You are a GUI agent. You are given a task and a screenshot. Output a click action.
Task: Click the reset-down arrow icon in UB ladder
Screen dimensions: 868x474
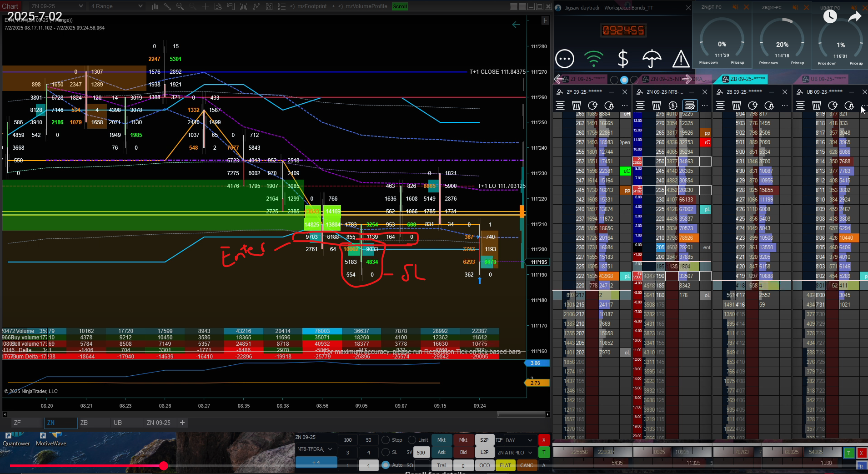click(849, 106)
